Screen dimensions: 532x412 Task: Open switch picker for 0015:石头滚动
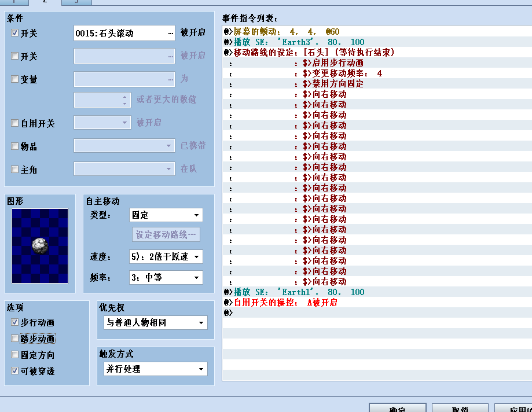click(x=170, y=33)
